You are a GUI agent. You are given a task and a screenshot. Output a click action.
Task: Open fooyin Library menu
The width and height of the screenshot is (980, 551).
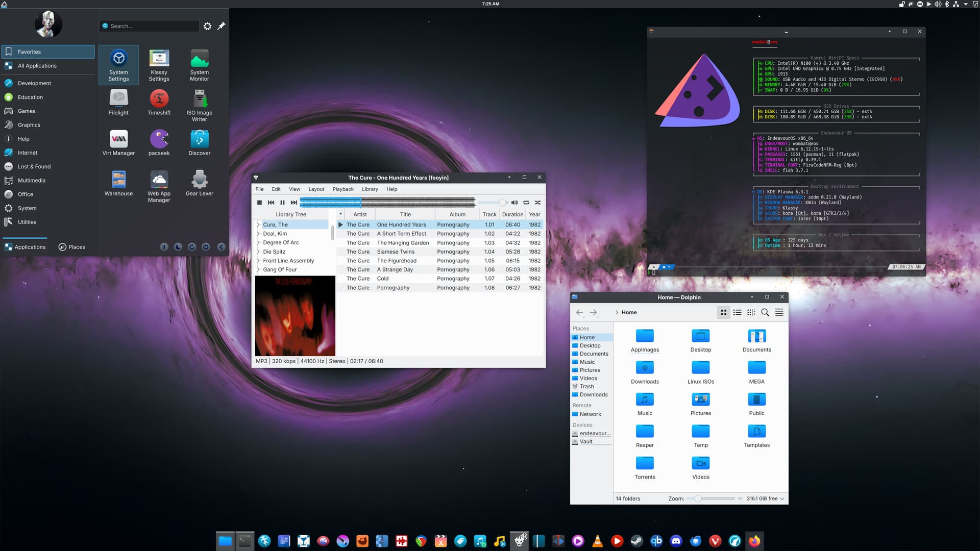370,189
